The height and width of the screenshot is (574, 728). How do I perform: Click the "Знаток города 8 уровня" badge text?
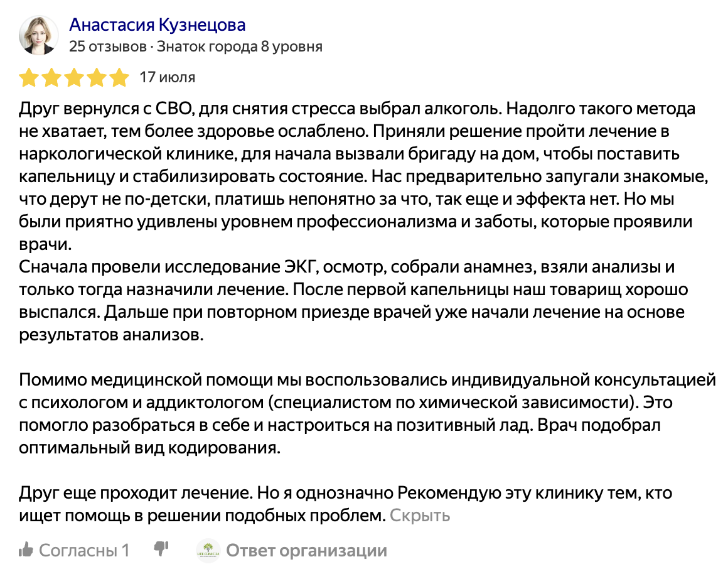(239, 46)
